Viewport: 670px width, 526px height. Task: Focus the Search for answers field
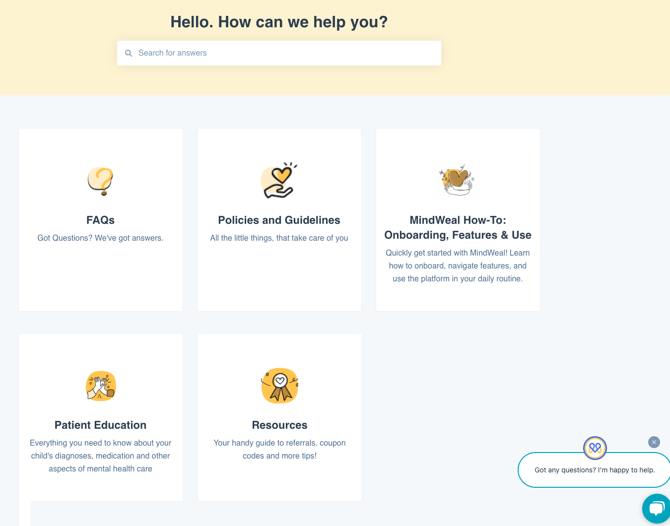click(x=285, y=53)
